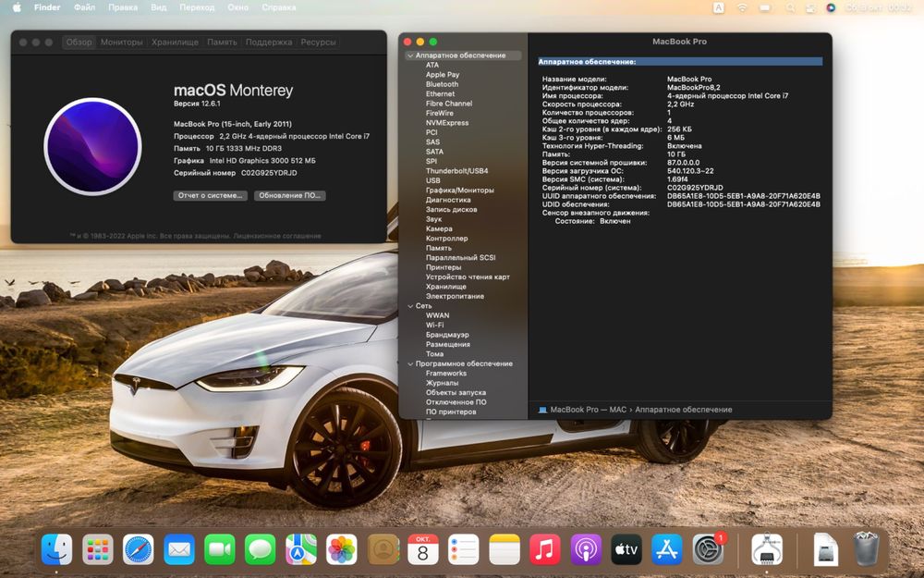Screen dimensions: 924x578
Task: Open the Правка menu
Action: pyautogui.click(x=123, y=7)
